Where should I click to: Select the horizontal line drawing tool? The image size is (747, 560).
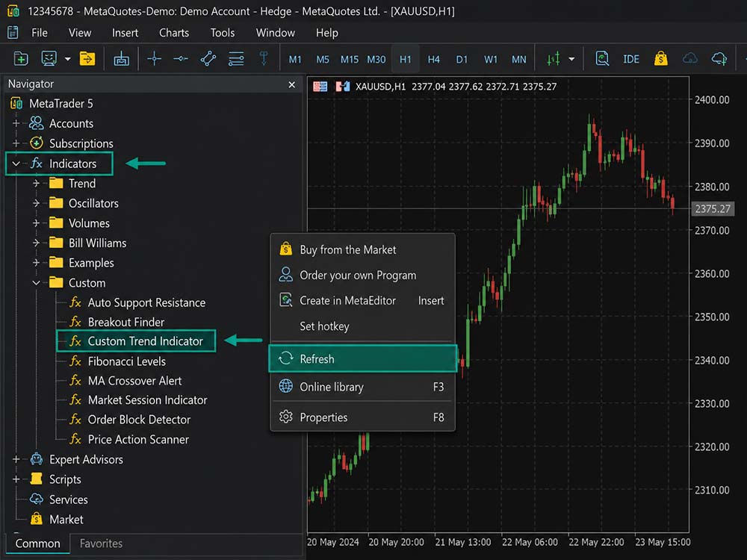tap(181, 58)
